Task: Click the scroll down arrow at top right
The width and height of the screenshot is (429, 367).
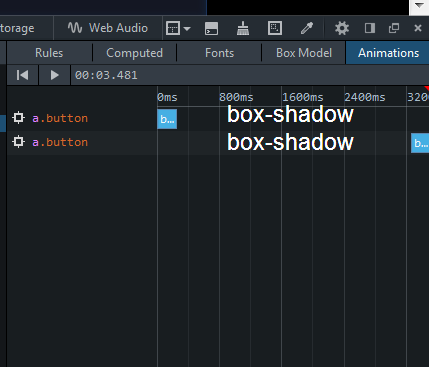Action: (419, 6)
